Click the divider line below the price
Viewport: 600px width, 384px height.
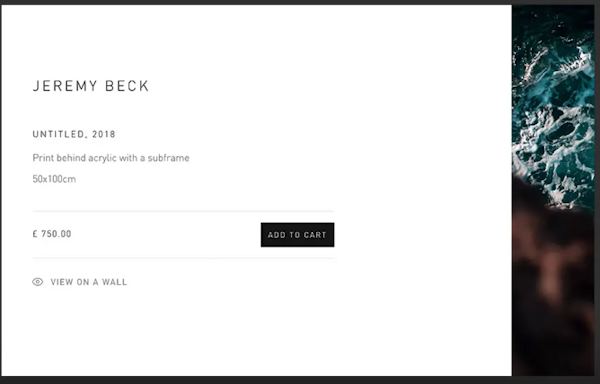point(183,258)
